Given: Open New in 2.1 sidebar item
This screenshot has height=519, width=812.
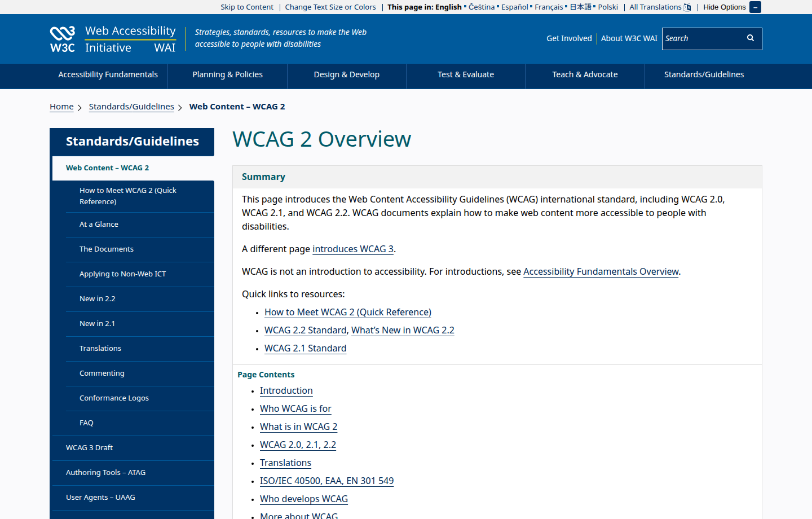Looking at the screenshot, I should click(140, 324).
